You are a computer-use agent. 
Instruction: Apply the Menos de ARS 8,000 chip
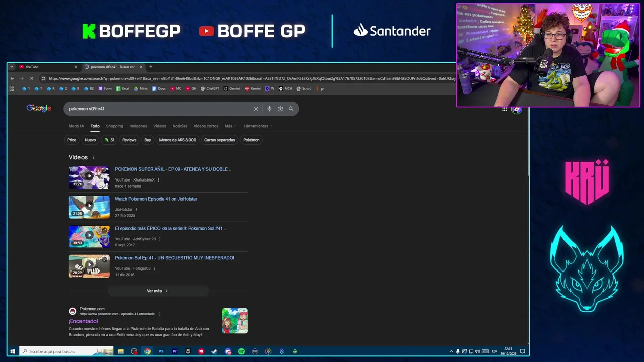coord(178,140)
